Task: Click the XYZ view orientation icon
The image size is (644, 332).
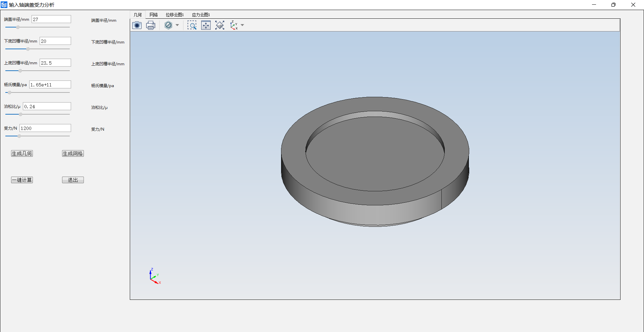Action: [234, 25]
